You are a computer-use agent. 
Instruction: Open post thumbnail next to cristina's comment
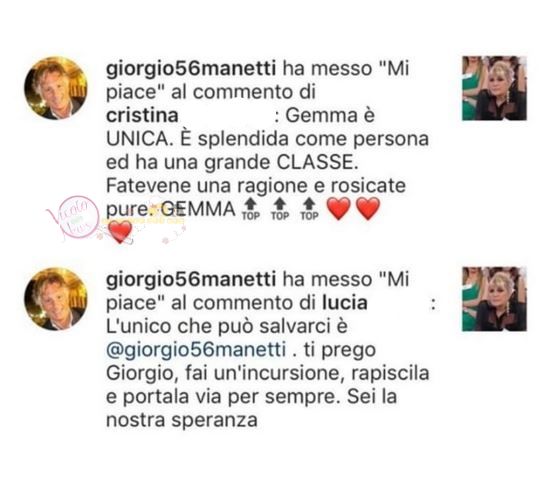tap(494, 88)
